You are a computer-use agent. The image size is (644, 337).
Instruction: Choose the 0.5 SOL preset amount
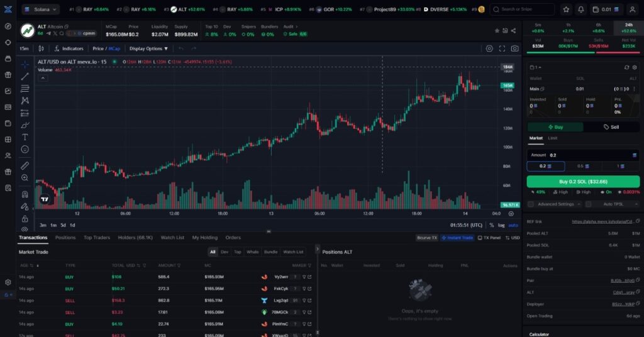(x=583, y=166)
